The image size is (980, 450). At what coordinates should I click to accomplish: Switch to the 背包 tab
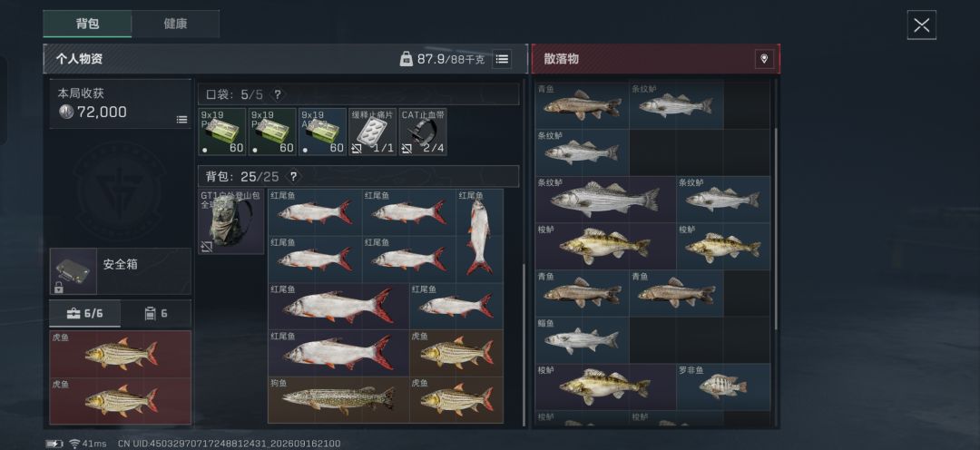click(87, 24)
